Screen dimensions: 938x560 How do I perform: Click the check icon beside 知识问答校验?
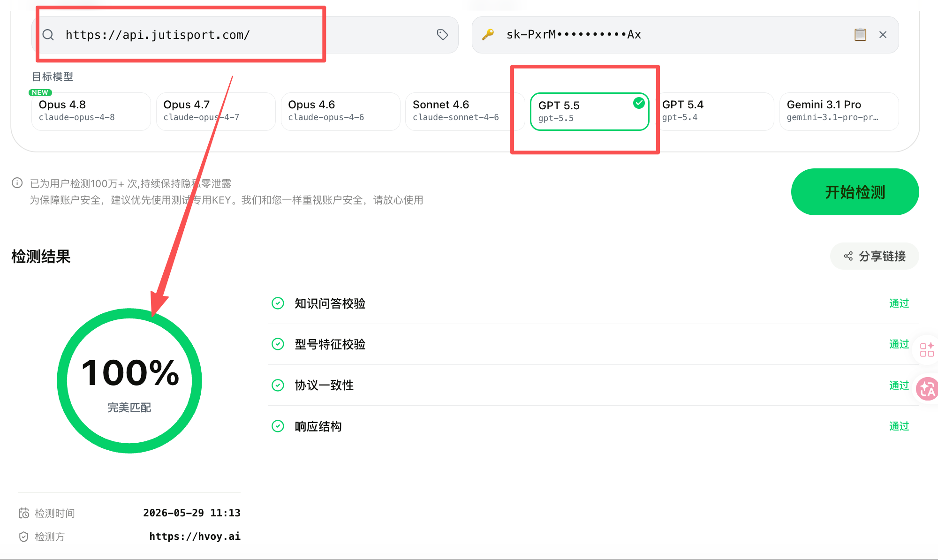coord(278,303)
